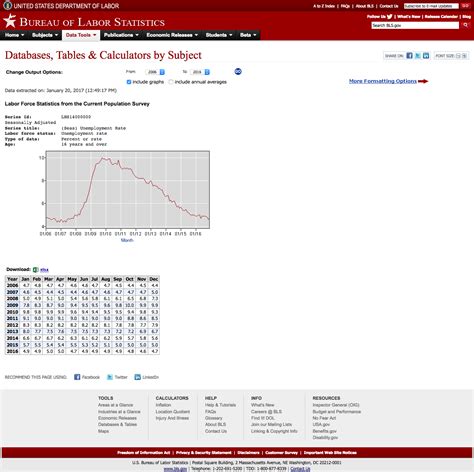Image resolution: width=474 pixels, height=472 pixels.
Task: Open Inflation calculator footer link
Action: click(x=163, y=405)
